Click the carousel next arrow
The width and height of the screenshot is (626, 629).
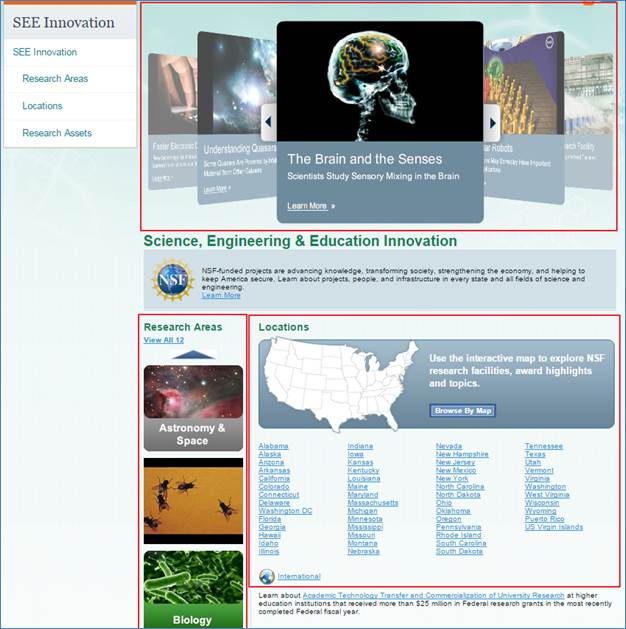[x=492, y=123]
